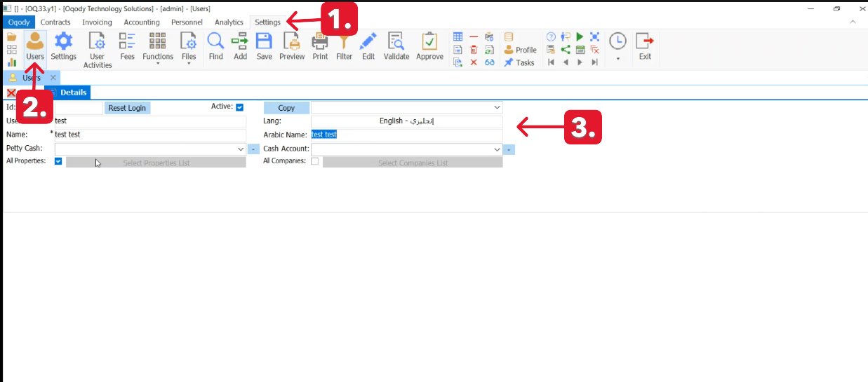The image size is (868, 382).
Task: Expand the Petty Cash dropdown
Action: pyautogui.click(x=241, y=149)
